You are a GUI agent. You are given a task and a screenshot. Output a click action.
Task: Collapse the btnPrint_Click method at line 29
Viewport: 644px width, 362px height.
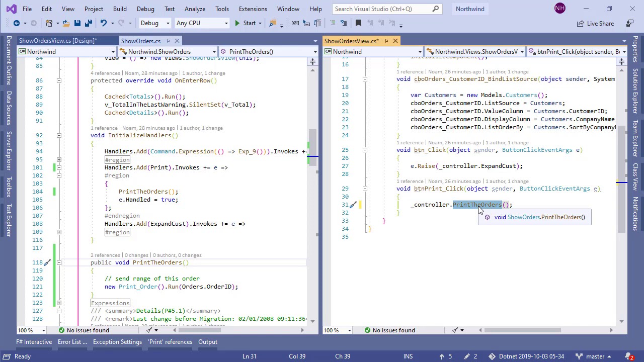coord(365,189)
